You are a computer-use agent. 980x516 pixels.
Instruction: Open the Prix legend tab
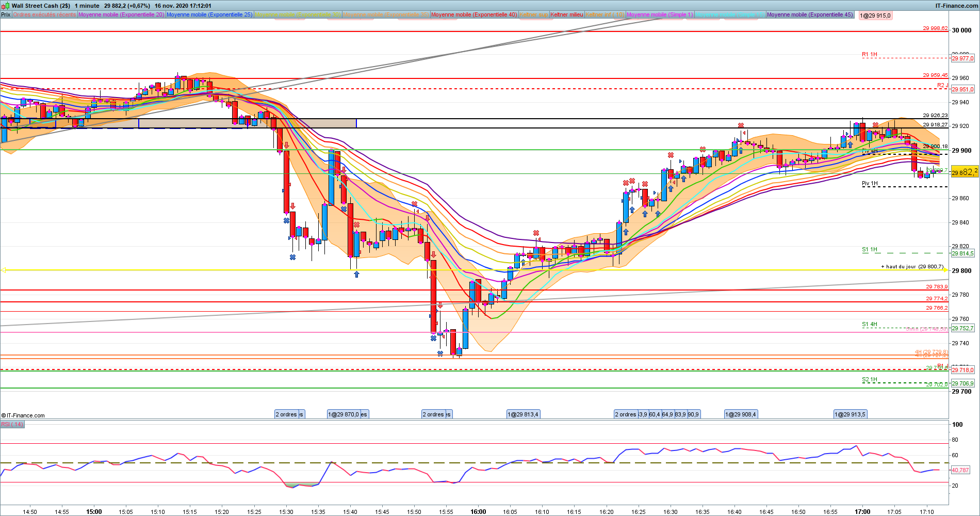click(x=6, y=14)
